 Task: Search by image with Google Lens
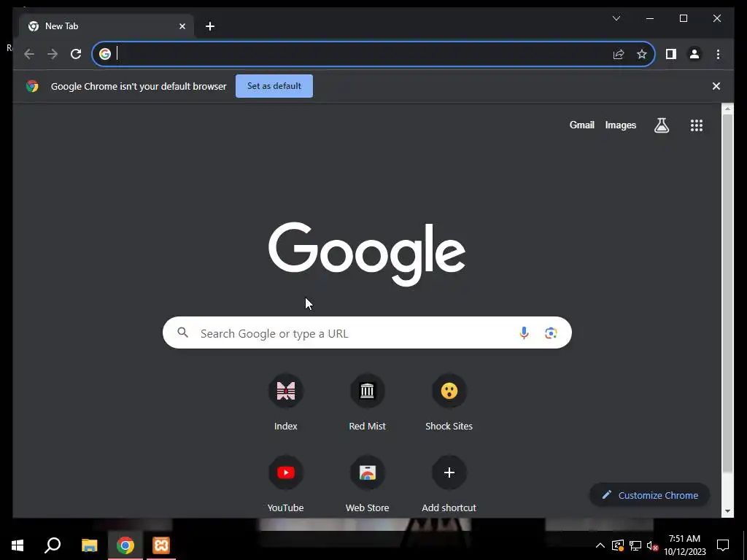(551, 332)
